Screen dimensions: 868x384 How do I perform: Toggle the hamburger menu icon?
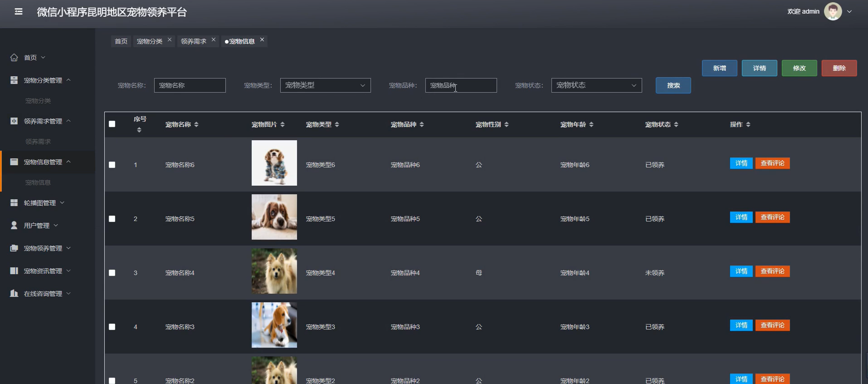19,12
